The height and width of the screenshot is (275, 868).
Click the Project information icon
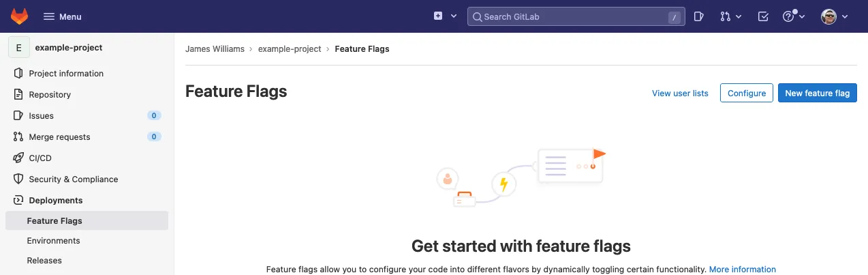[18, 74]
